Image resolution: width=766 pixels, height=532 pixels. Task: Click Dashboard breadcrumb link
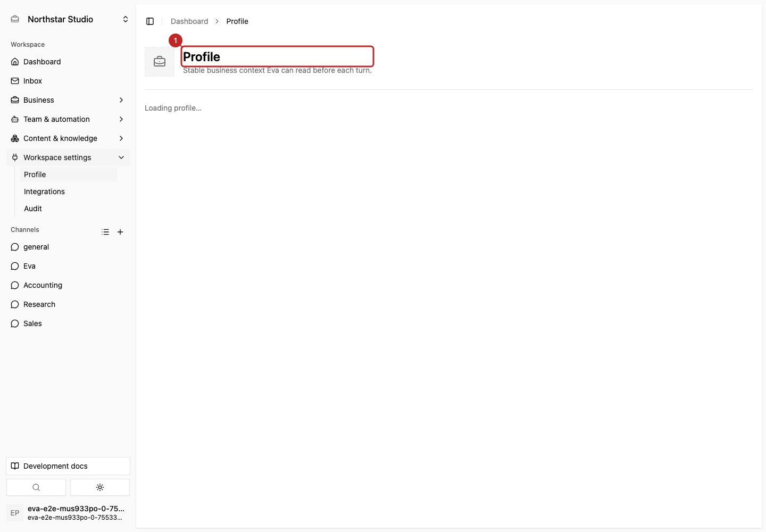tap(189, 21)
